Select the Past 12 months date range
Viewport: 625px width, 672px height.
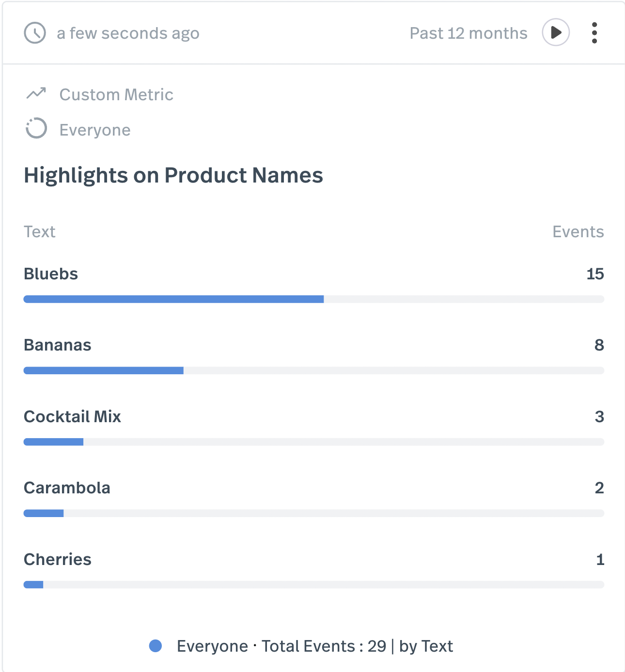tap(468, 33)
